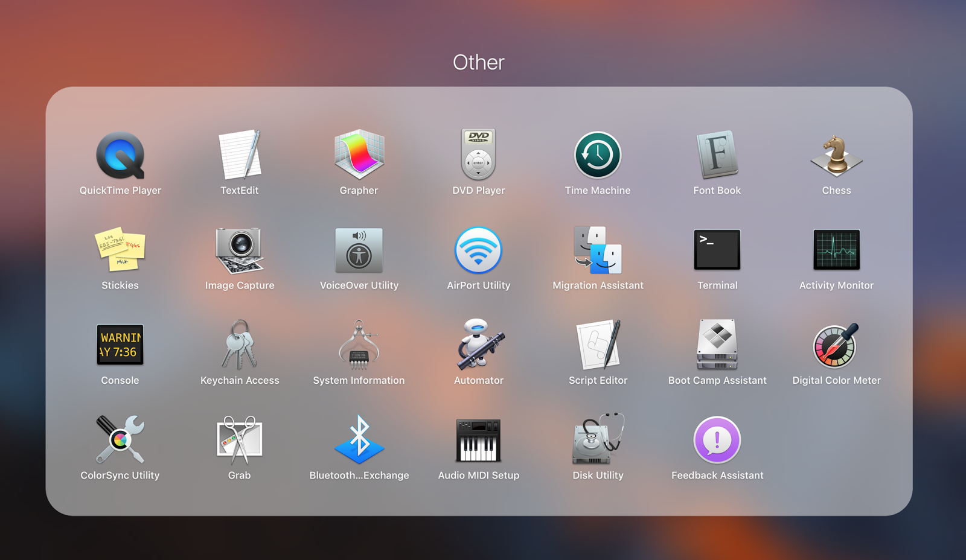Open Activity Monitor icon

(x=836, y=249)
